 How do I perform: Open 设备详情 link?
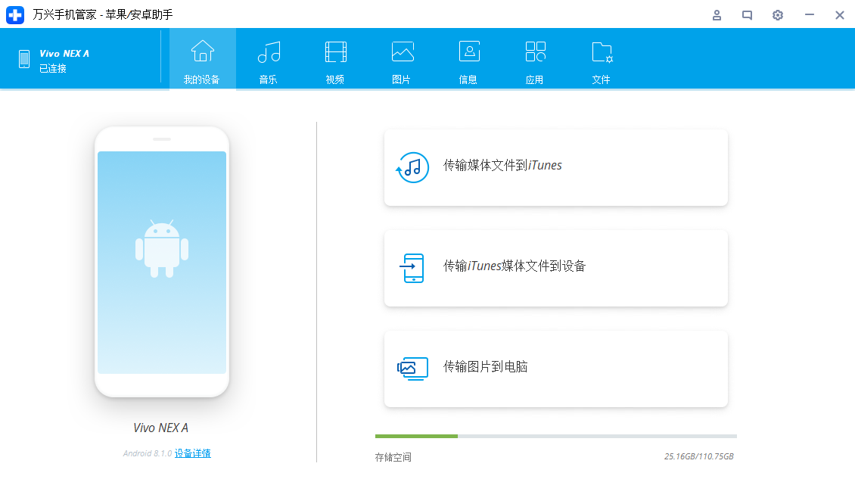[x=193, y=453]
